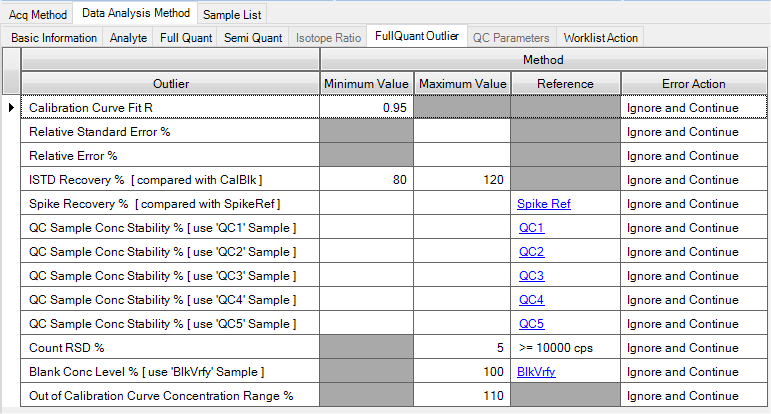771x414 pixels.
Task: Open the QC2 reference link
Action: [532, 252]
